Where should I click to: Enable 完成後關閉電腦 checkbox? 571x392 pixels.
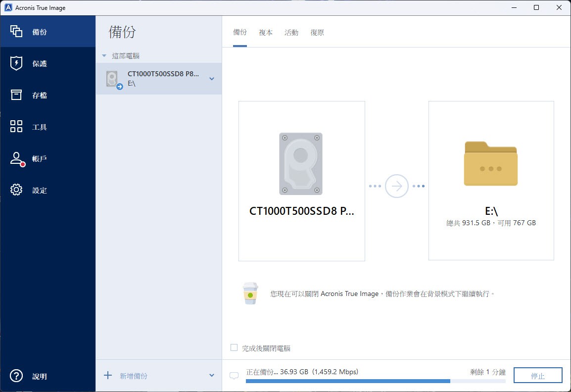click(x=235, y=348)
